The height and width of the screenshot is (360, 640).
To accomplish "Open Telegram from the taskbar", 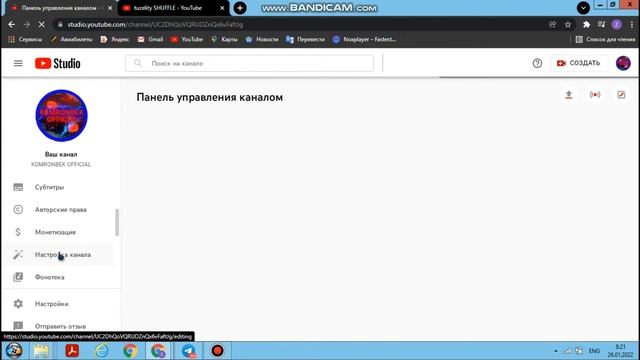I will click(188, 351).
